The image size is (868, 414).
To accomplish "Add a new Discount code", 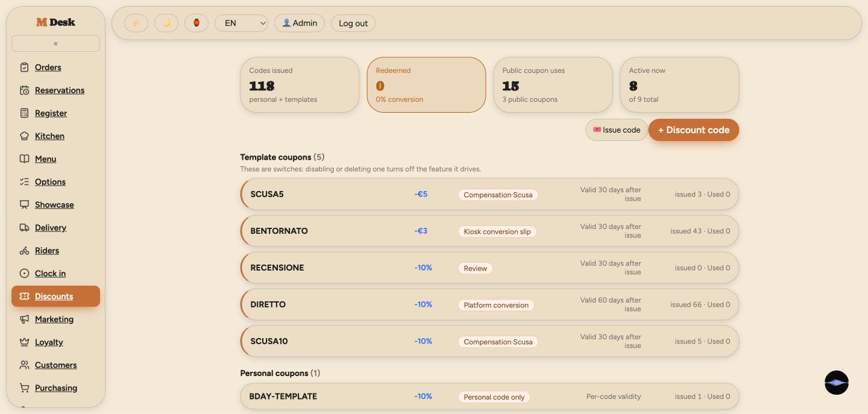I will (x=694, y=130).
